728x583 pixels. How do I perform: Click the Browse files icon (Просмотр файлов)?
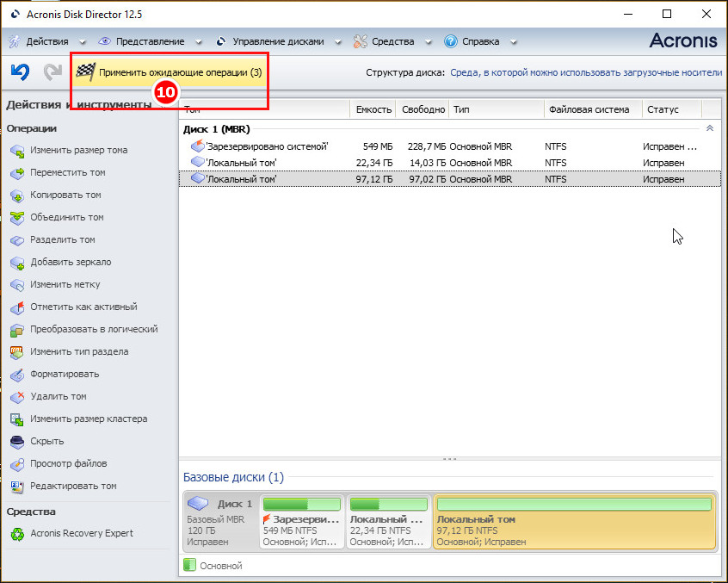pos(17,463)
